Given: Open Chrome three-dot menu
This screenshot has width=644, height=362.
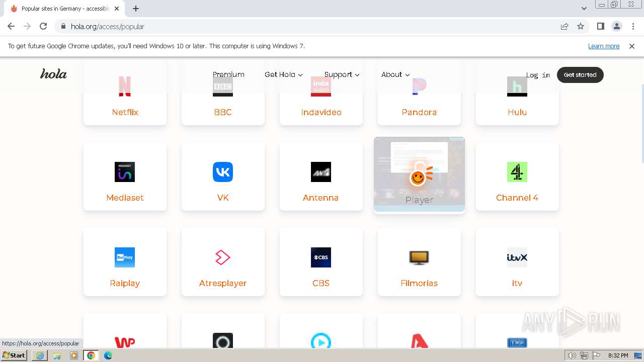Looking at the screenshot, I should click(x=633, y=26).
